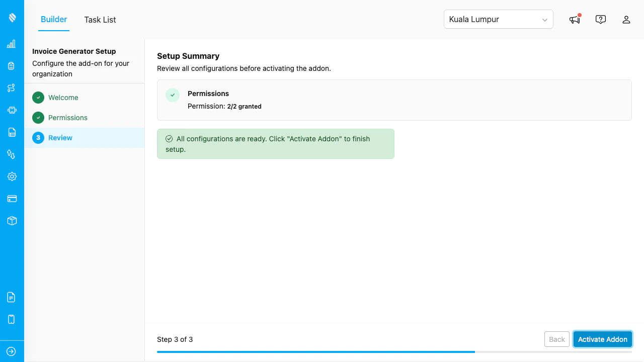Select the Welcome step in setup steps
Viewport: 644px width, 362px height.
[63, 98]
